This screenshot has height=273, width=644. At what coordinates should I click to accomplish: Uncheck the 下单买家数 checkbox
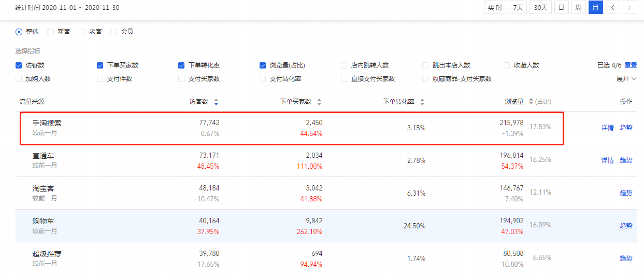[100, 65]
